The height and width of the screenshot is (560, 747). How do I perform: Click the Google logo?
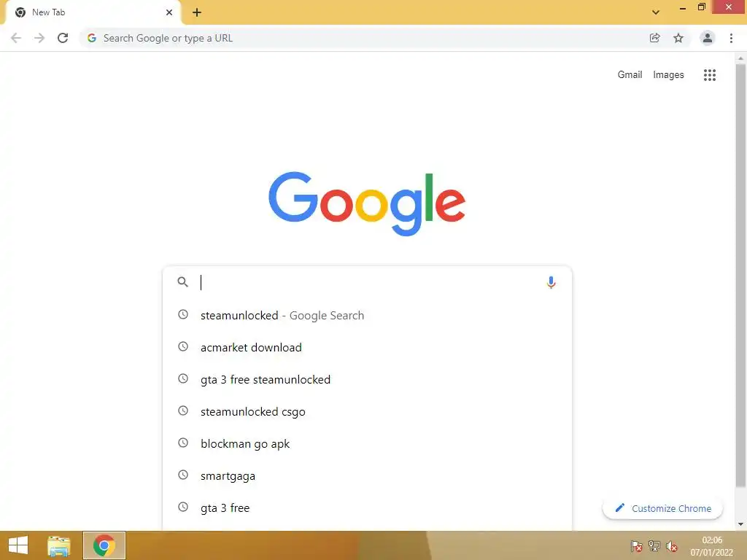(x=367, y=203)
